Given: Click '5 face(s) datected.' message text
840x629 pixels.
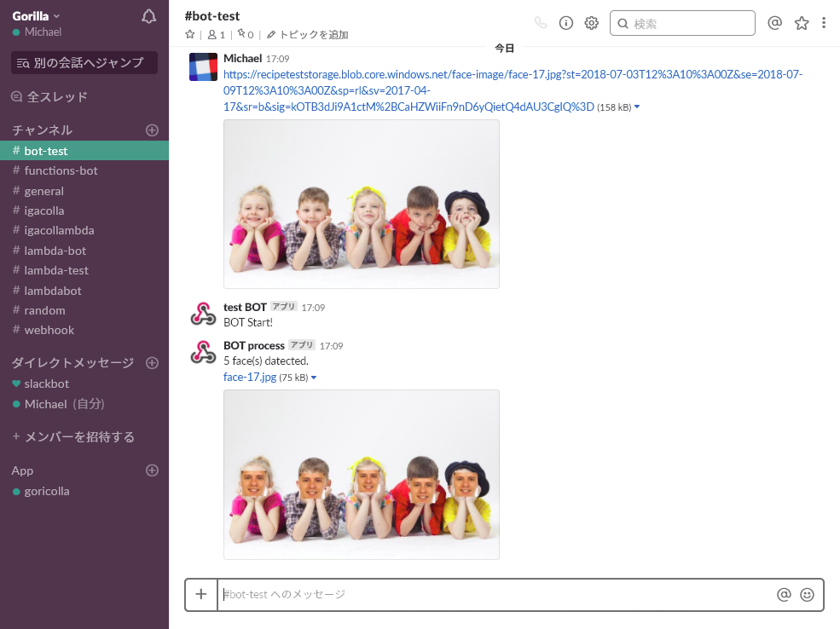Looking at the screenshot, I should (266, 361).
